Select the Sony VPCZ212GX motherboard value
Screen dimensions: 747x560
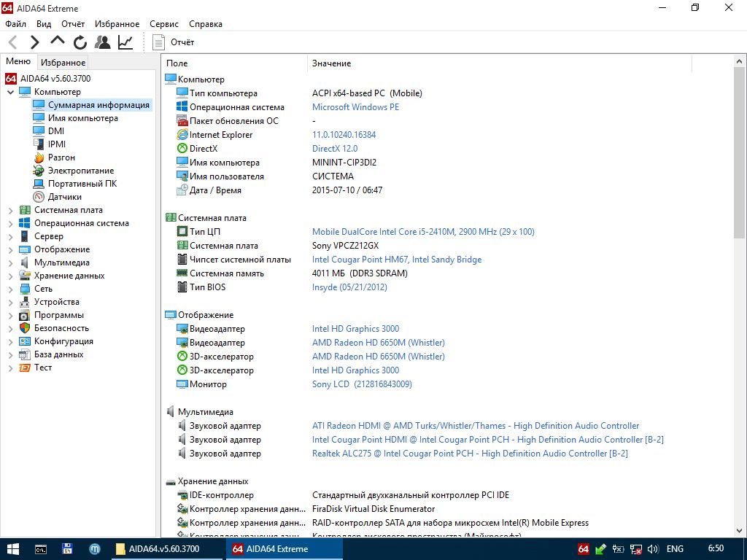(x=345, y=246)
